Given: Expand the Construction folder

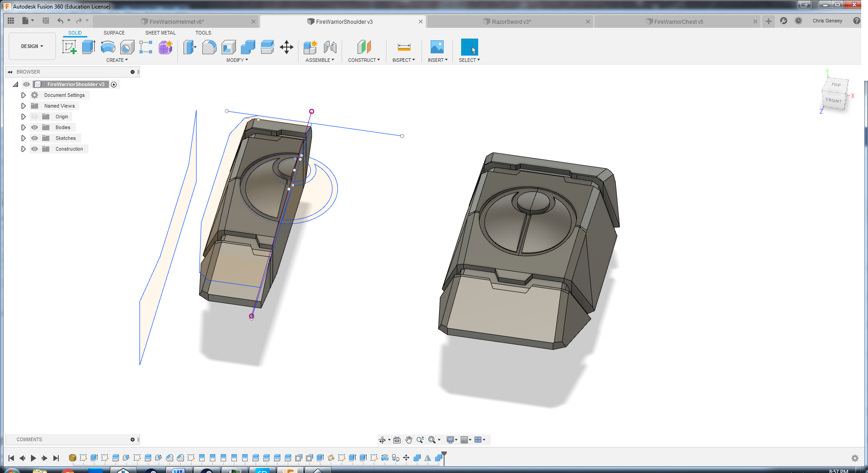Looking at the screenshot, I should pos(23,149).
